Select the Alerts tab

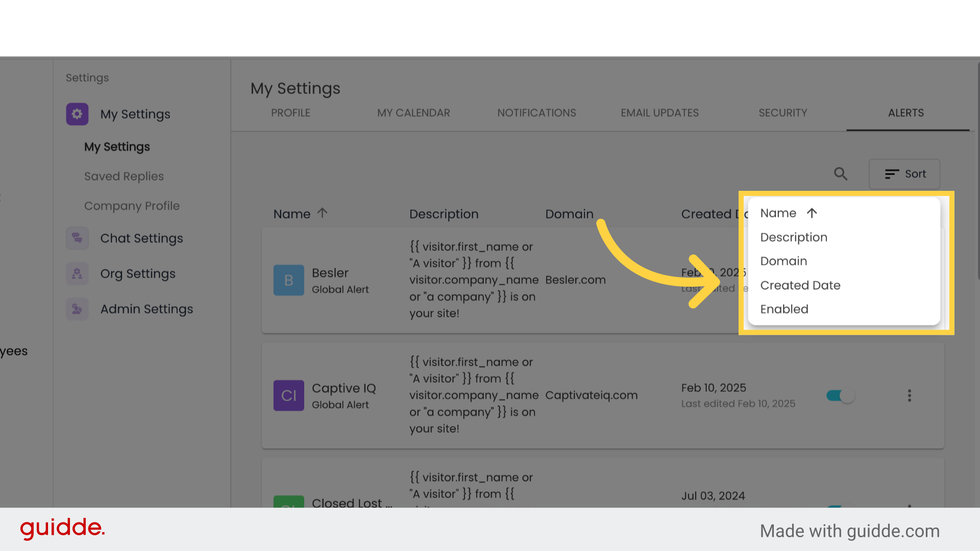(x=906, y=113)
